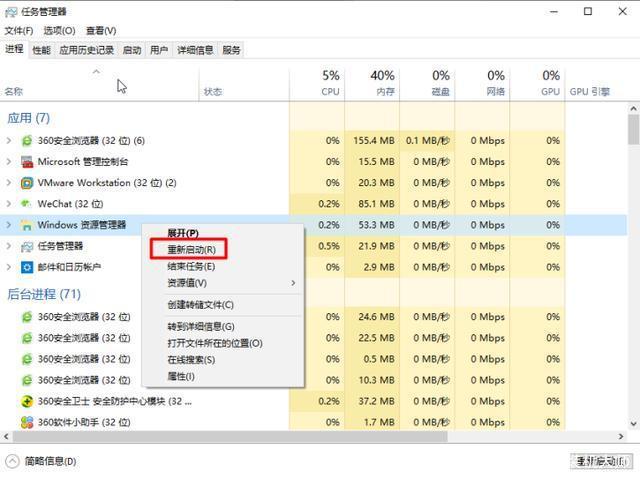
Task: Select the 360安全卫士 安全防护中心模块 row
Action: click(313, 401)
